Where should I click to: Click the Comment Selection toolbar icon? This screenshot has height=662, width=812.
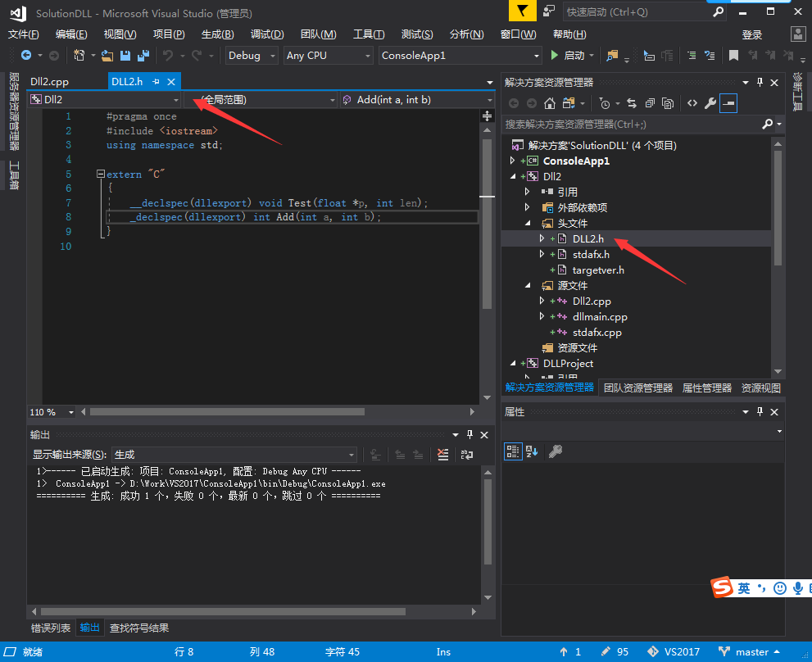coord(692,55)
